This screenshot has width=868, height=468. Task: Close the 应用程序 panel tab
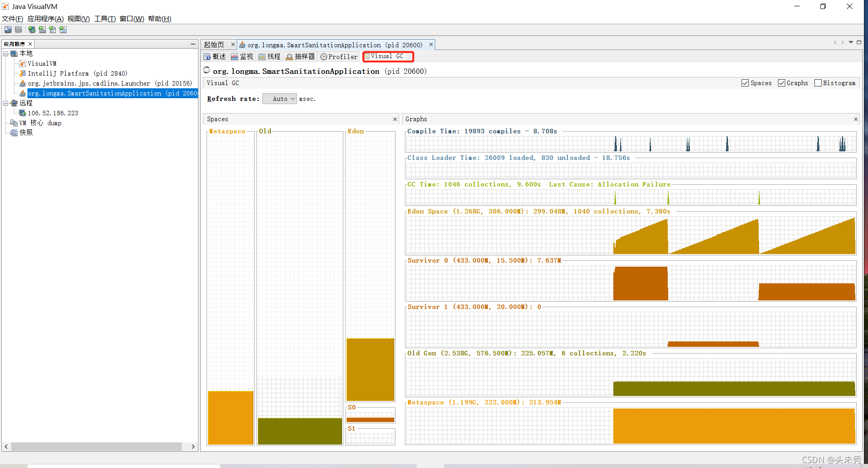[x=30, y=44]
